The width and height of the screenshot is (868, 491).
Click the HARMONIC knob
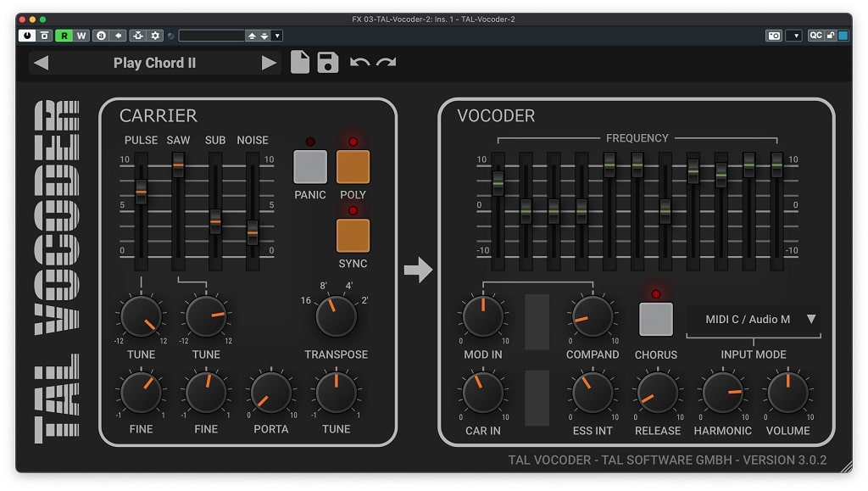(722, 393)
